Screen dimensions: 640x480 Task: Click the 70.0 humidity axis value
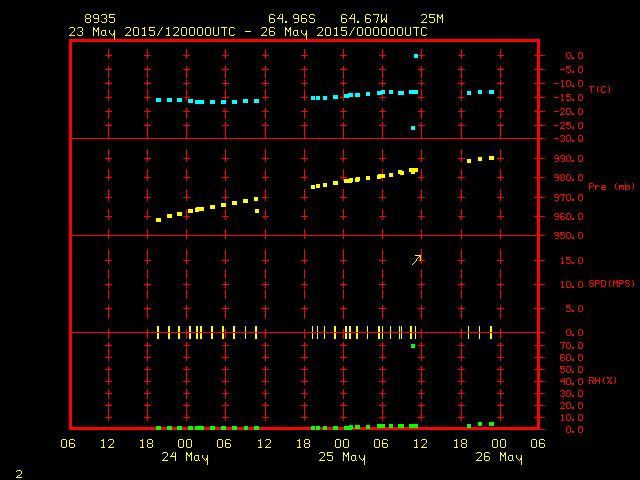(571, 346)
